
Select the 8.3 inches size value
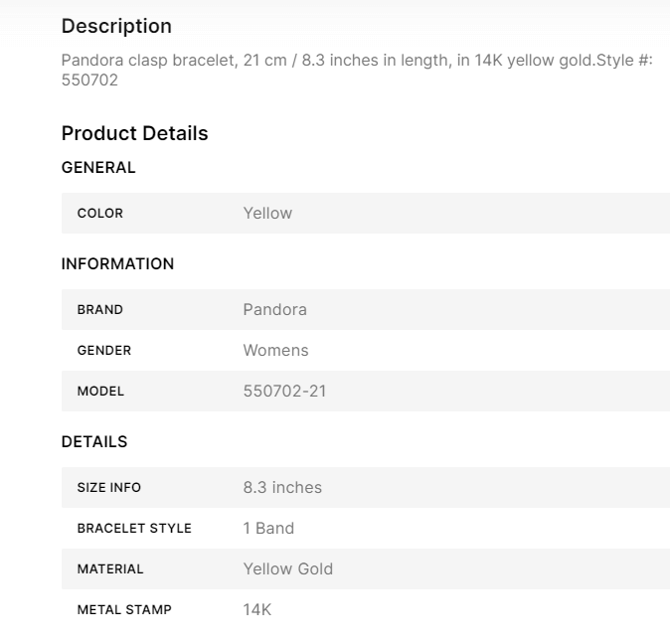click(282, 487)
